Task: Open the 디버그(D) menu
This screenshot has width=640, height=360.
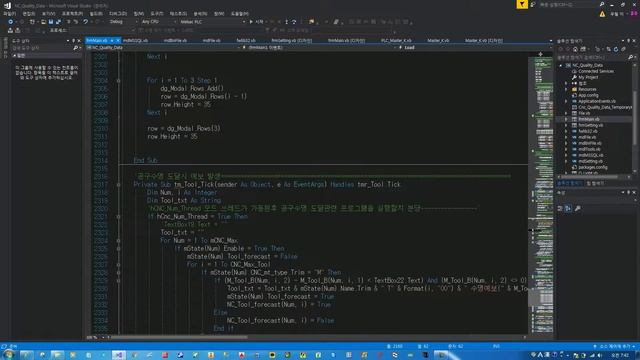Action: [118, 14]
